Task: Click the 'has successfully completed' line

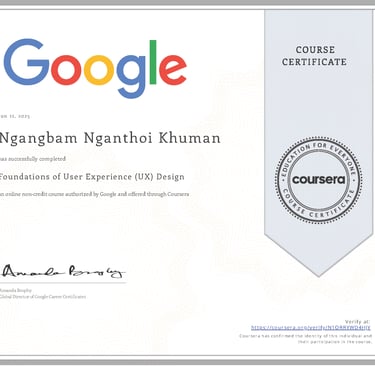Action: click(x=33, y=159)
